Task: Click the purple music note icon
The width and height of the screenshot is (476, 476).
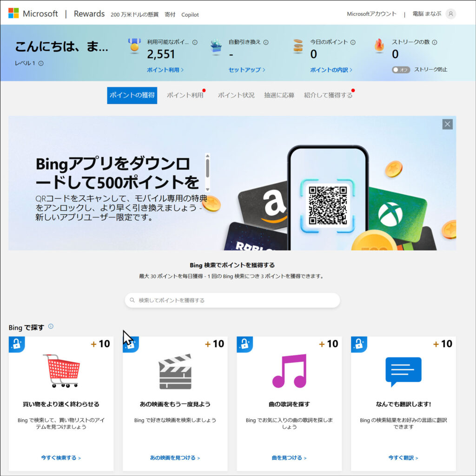Action: click(289, 370)
